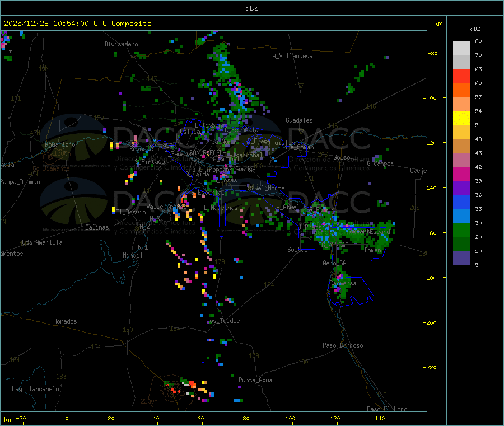Click the Soitue map label
This screenshot has width=504, height=426.
[x=297, y=250]
